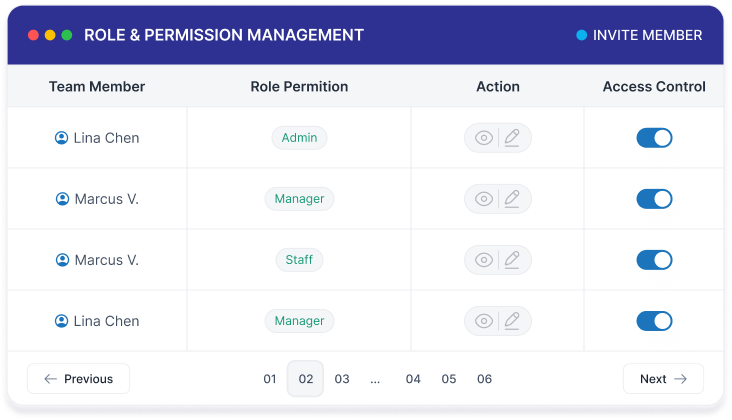The height and width of the screenshot is (420, 732).
Task: Switch off access toggle in bottom Manager row
Action: [654, 321]
